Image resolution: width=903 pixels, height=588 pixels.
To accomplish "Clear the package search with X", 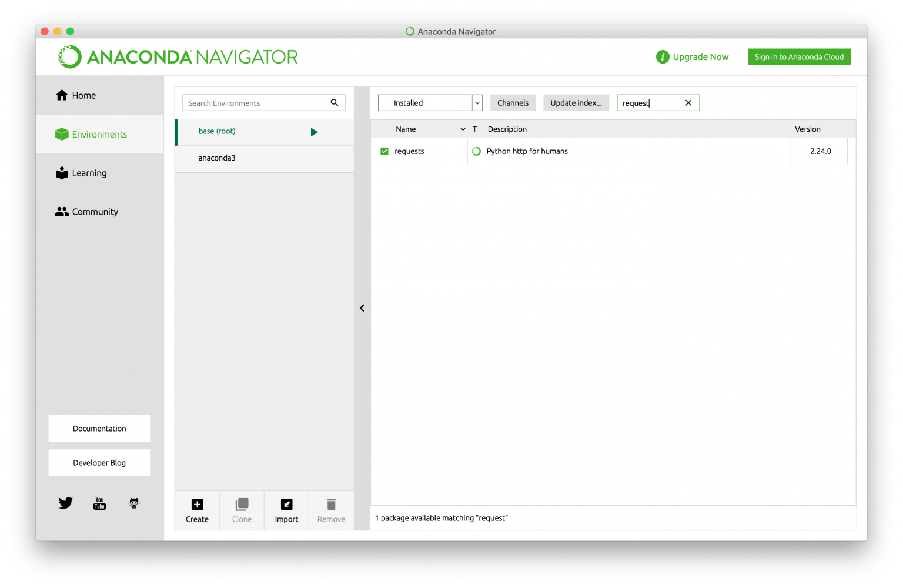I will (x=688, y=103).
